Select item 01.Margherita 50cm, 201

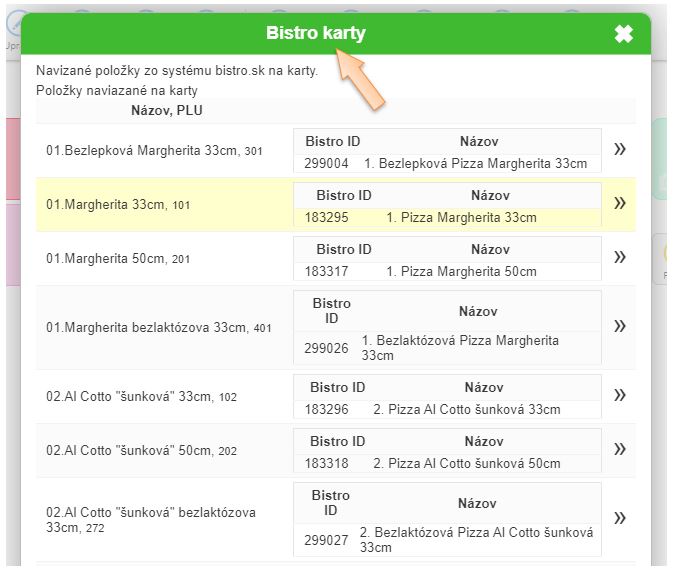tap(118, 258)
